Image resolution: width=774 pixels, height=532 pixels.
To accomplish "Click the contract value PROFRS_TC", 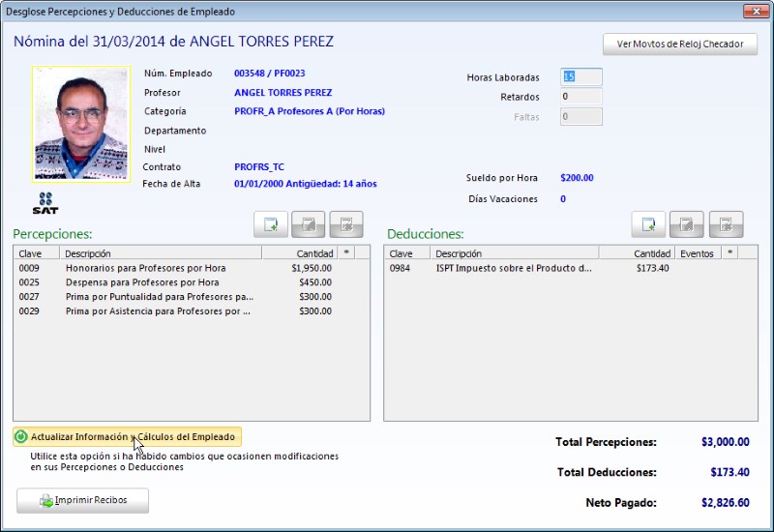I will pos(259,166).
